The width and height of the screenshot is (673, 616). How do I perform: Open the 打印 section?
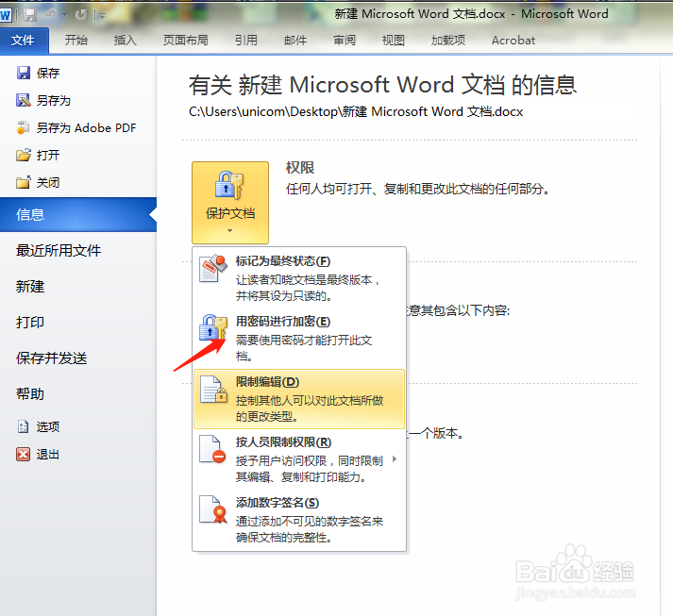point(30,323)
